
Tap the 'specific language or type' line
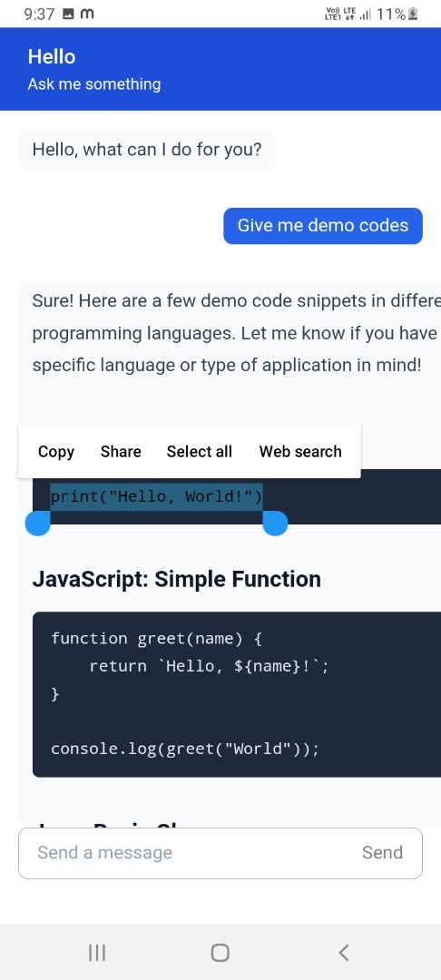pyautogui.click(x=227, y=365)
